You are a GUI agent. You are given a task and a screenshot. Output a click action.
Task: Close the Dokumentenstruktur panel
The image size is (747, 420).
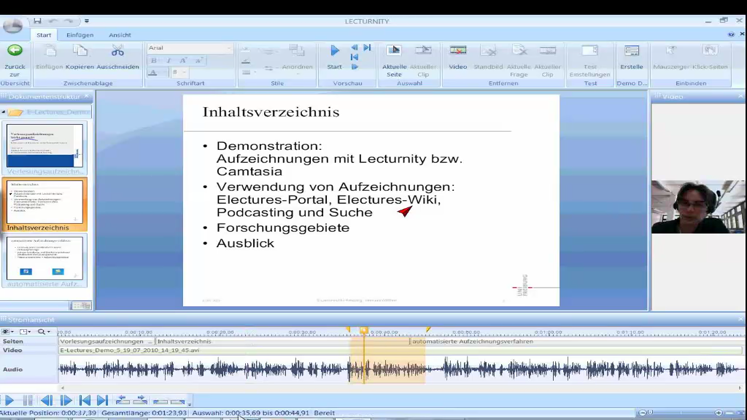[x=88, y=97]
